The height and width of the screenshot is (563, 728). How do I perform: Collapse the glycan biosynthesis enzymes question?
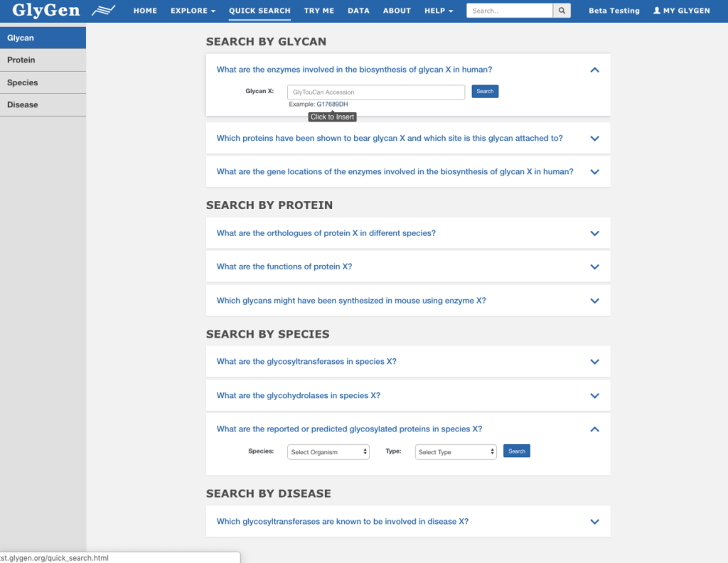click(x=594, y=70)
